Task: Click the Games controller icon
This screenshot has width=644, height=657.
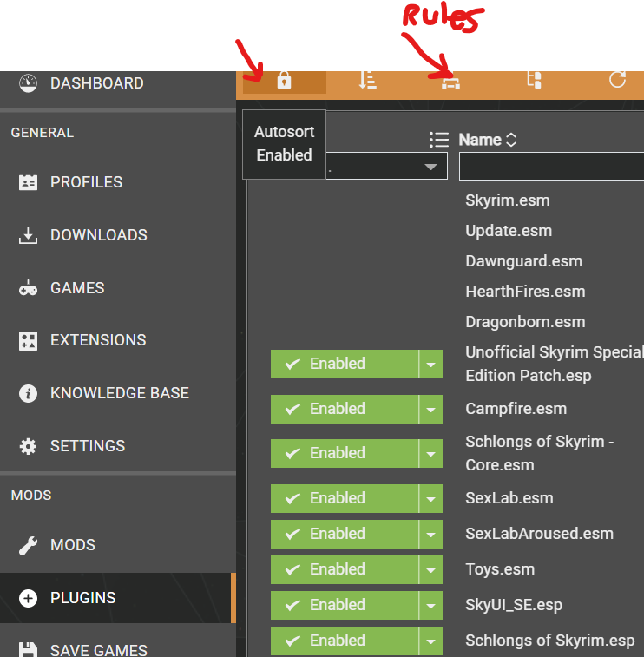Action: (28, 288)
